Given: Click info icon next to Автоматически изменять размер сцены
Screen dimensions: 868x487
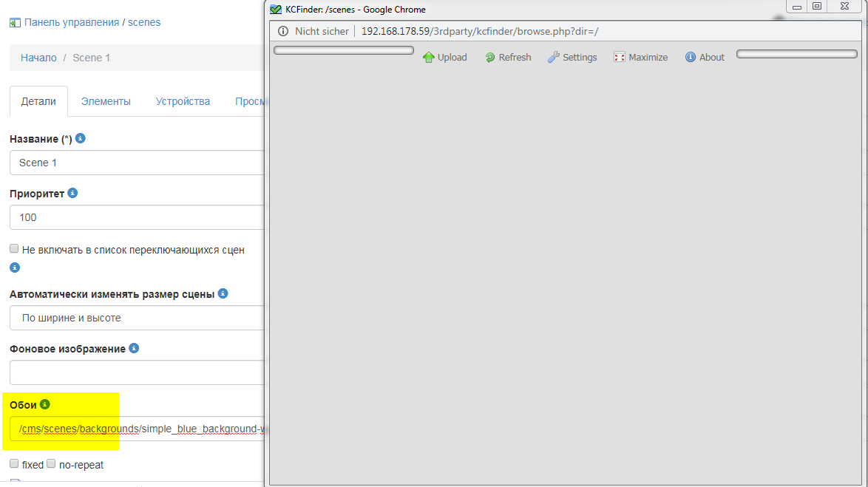Looking at the screenshot, I should (x=223, y=293).
